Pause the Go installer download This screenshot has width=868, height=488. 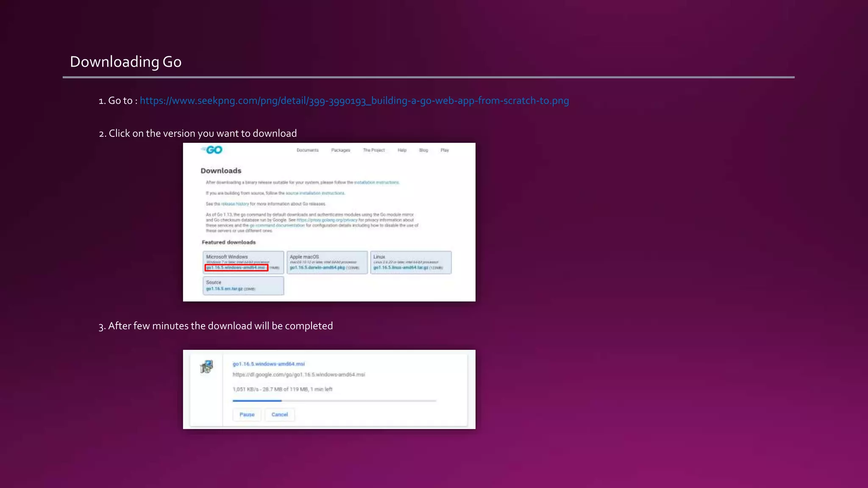247,415
